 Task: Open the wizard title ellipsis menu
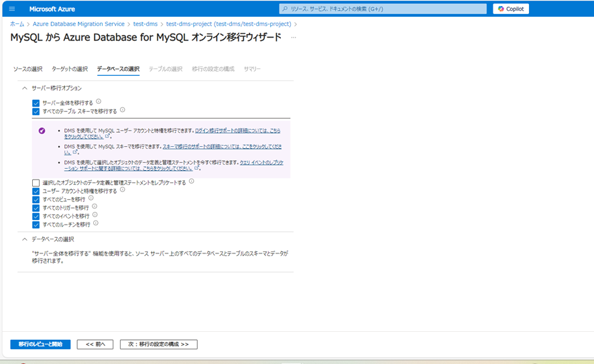pyautogui.click(x=293, y=38)
